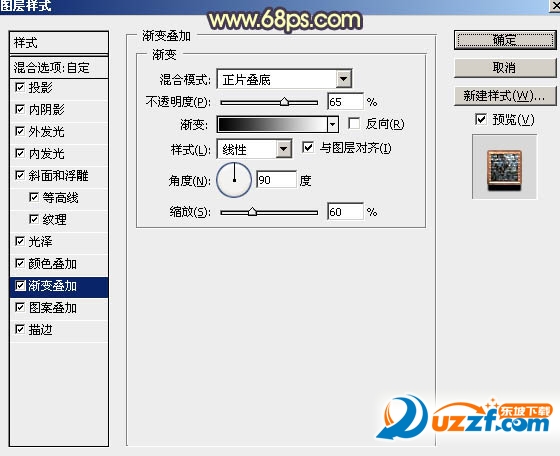Click the 线性 style combo box text
Image resolution: width=560 pixels, height=456 pixels.
coord(234,149)
